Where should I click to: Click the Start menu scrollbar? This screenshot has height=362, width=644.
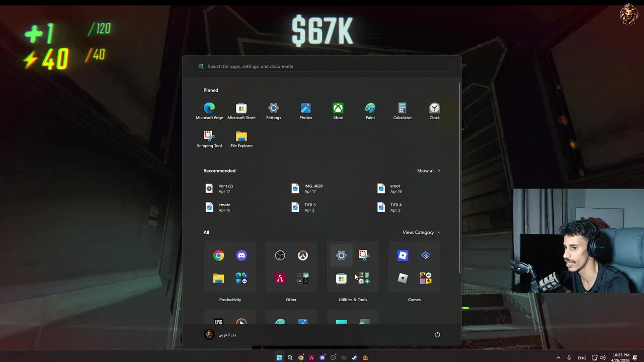460,178
